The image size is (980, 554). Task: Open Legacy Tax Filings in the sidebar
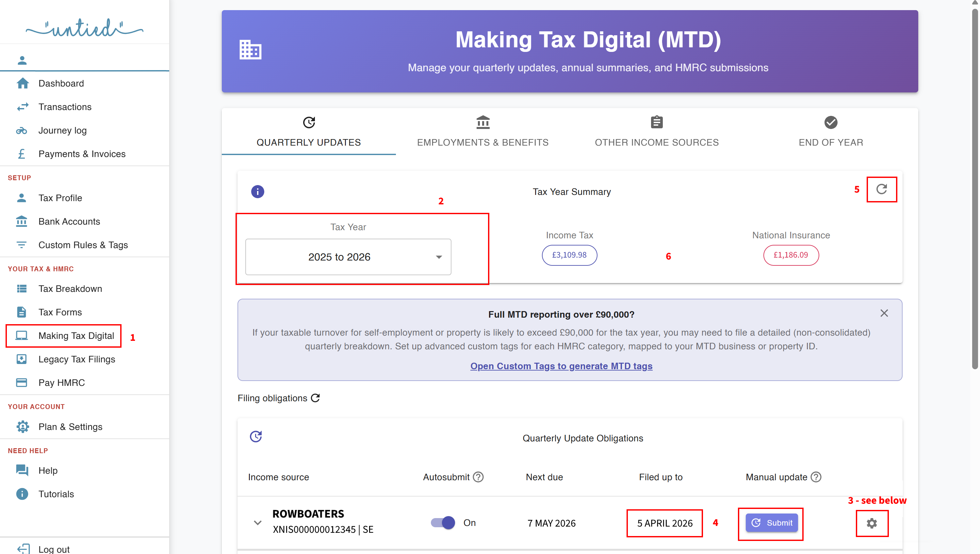click(76, 359)
